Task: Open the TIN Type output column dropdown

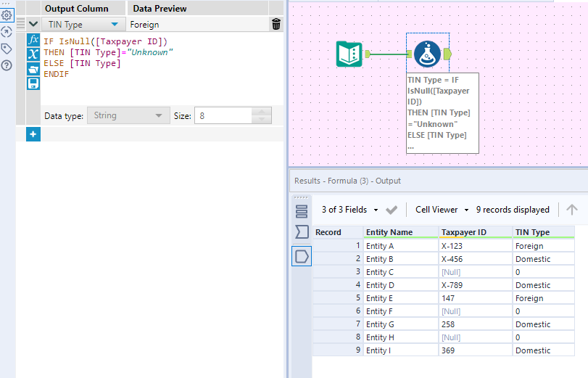Action: coord(114,25)
